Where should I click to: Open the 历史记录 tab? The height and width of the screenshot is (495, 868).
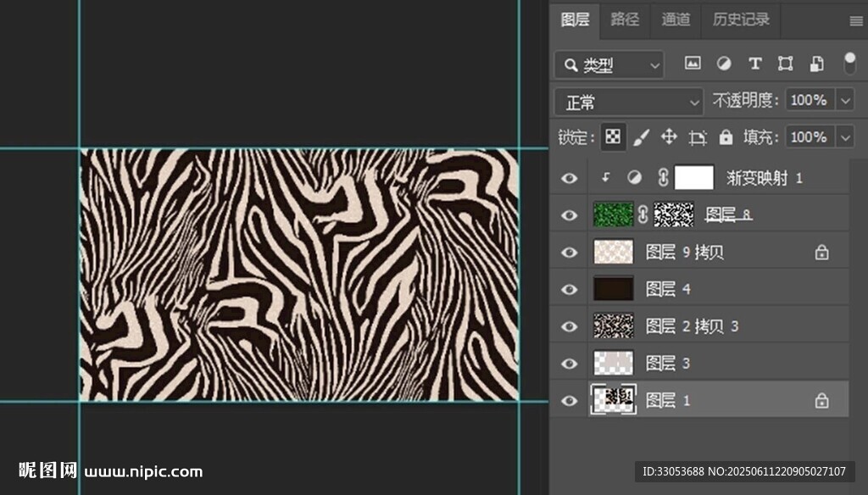[x=741, y=20]
